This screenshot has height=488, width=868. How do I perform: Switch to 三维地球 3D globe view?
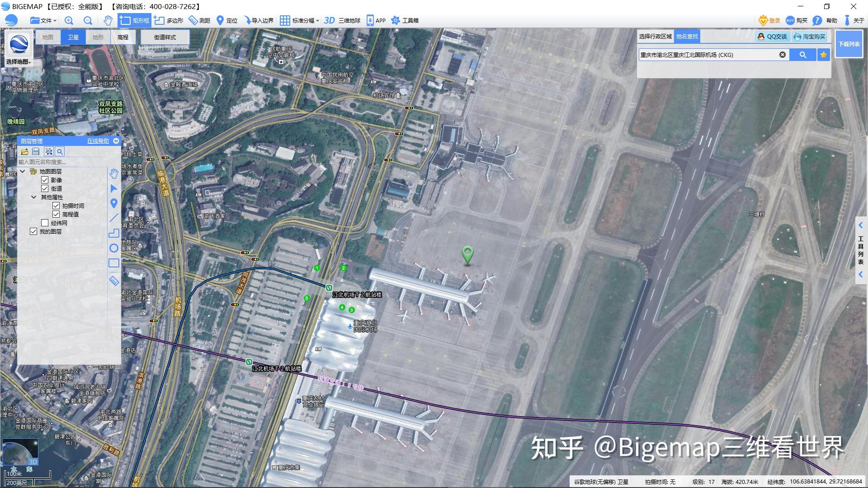pyautogui.click(x=342, y=20)
